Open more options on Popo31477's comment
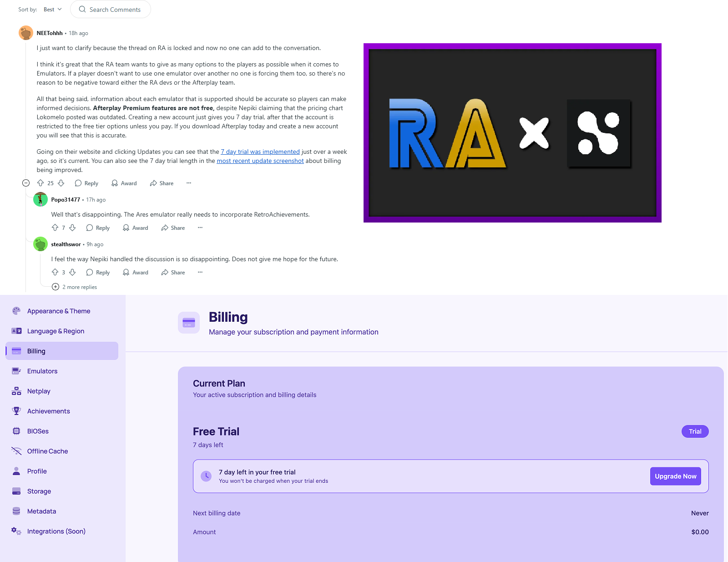 (200, 228)
